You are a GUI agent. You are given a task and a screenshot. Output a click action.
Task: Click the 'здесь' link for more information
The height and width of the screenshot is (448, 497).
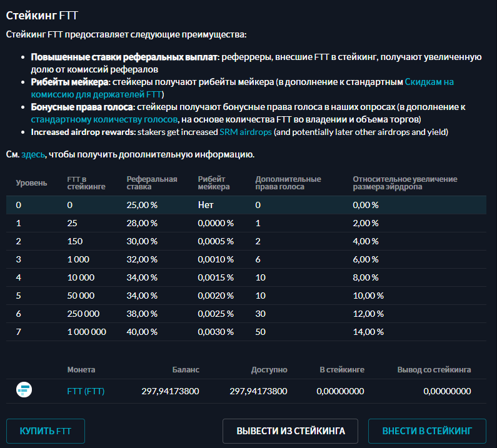tap(33, 154)
